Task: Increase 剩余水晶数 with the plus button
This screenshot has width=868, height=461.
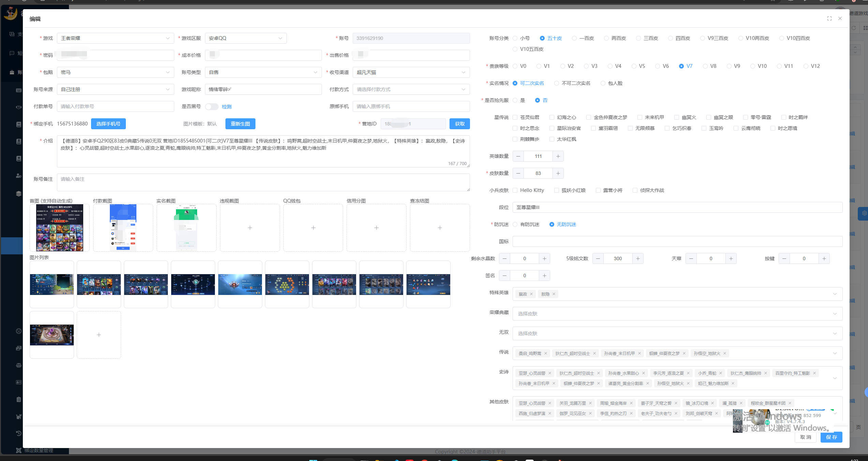Action: (x=544, y=258)
